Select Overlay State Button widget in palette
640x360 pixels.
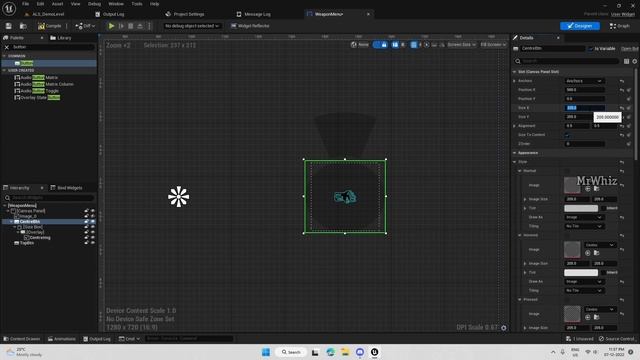click(x=37, y=98)
